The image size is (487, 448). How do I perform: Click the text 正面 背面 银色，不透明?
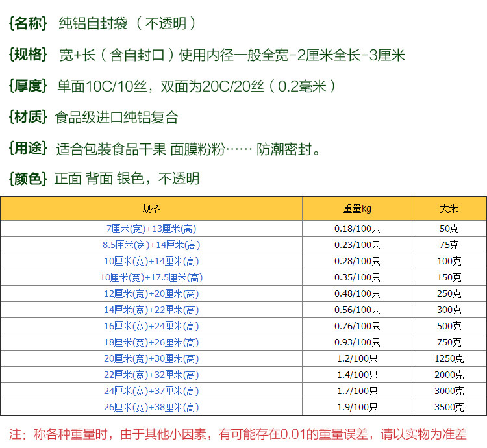tap(127, 179)
